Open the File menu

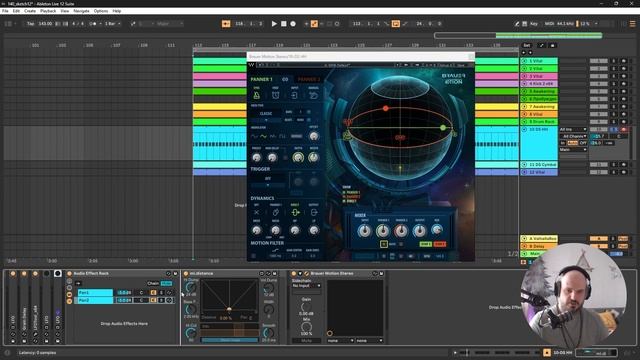point(5,11)
